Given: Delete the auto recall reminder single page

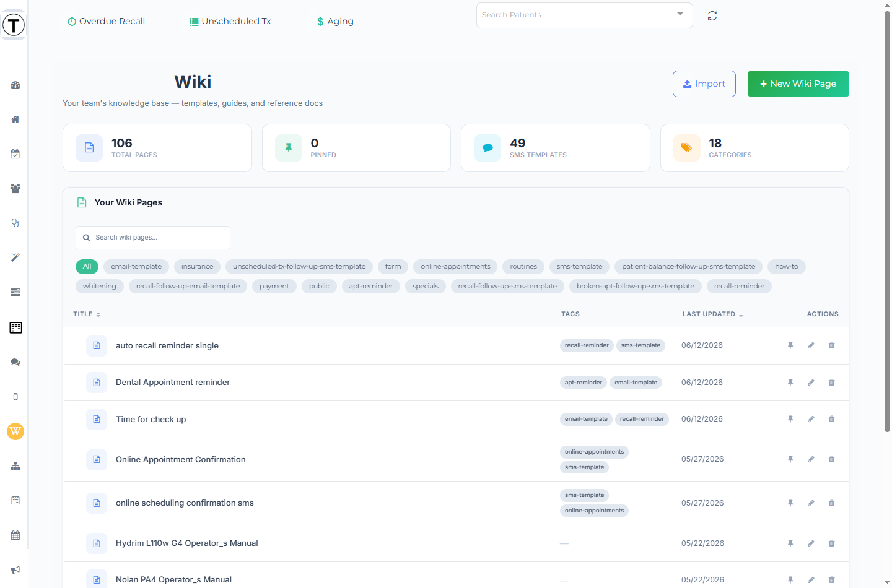Looking at the screenshot, I should pos(832,345).
